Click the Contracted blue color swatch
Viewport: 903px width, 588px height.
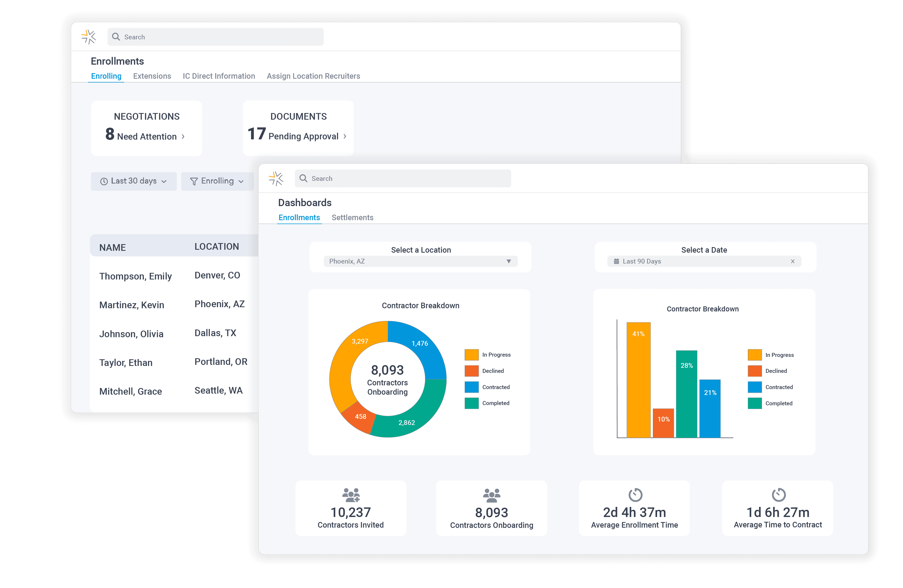click(x=472, y=387)
